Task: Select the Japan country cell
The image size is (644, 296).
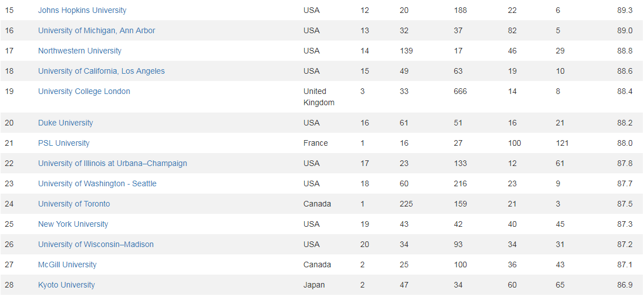Action: pyautogui.click(x=314, y=285)
